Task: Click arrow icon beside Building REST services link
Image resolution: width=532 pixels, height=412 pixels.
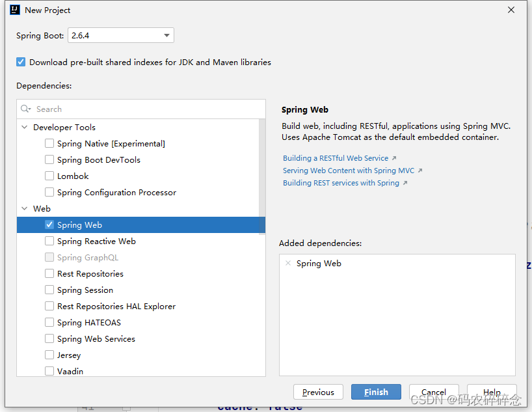Action: pos(405,183)
